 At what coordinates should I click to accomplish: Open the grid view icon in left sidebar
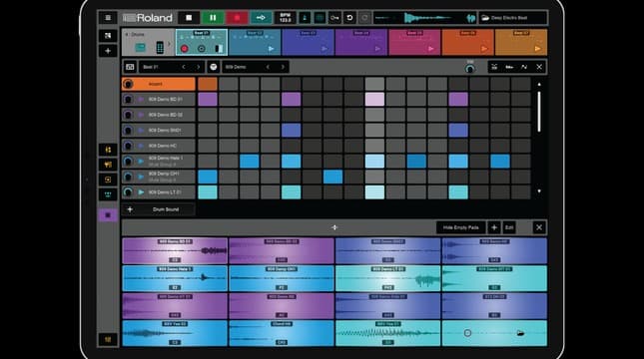pyautogui.click(x=108, y=36)
